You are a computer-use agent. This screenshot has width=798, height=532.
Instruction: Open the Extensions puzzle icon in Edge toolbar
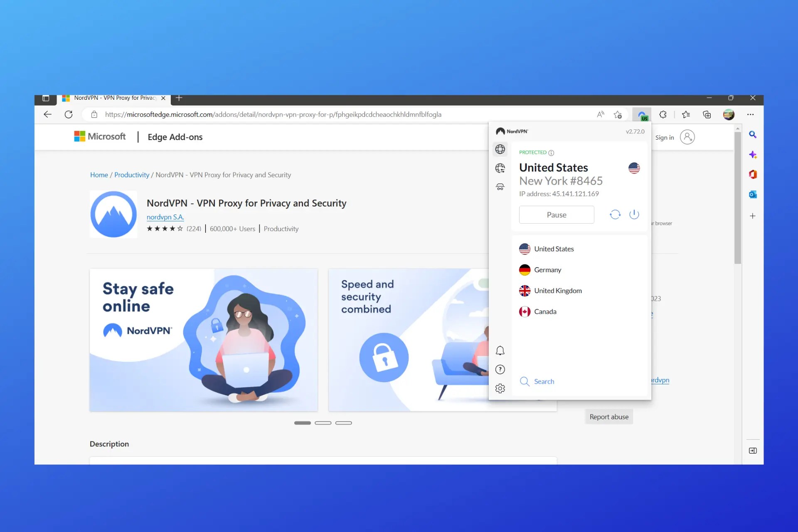tap(663, 114)
